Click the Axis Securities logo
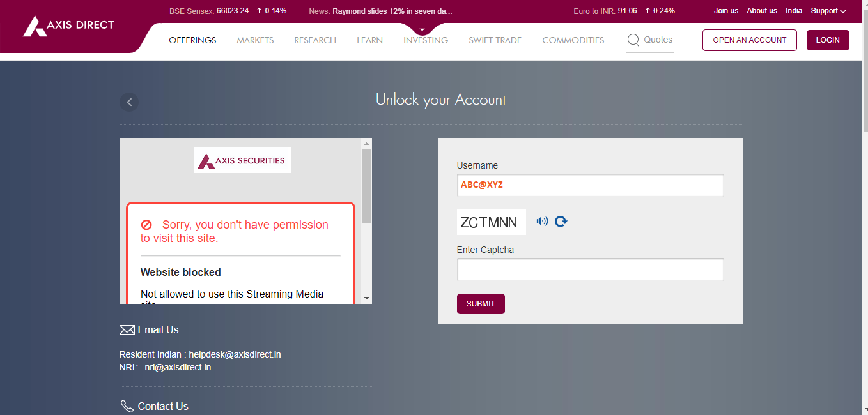The height and width of the screenshot is (415, 868). (x=242, y=160)
